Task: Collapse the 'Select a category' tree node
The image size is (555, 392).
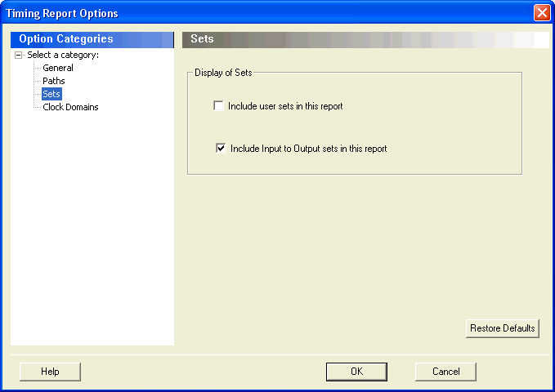Action: (x=19, y=56)
